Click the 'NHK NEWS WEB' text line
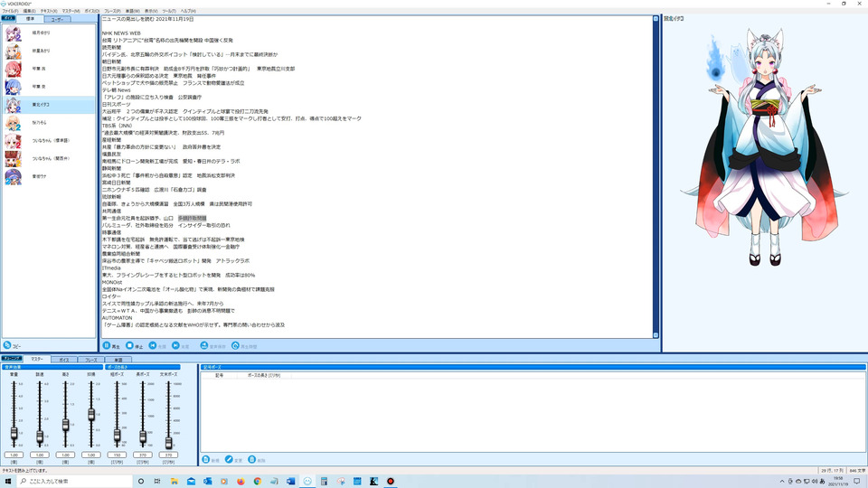Image resolution: width=868 pixels, height=488 pixels. [121, 33]
